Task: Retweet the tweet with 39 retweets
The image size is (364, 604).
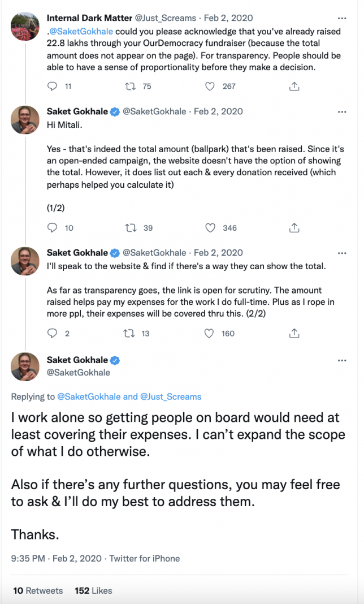Action: pyautogui.click(x=129, y=228)
